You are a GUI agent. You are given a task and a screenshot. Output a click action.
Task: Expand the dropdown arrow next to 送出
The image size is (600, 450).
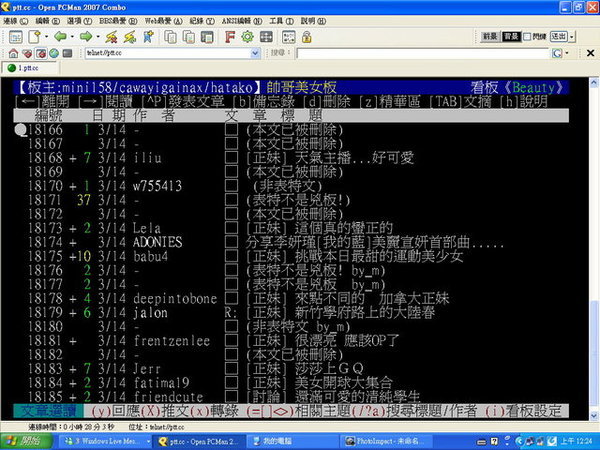572,37
